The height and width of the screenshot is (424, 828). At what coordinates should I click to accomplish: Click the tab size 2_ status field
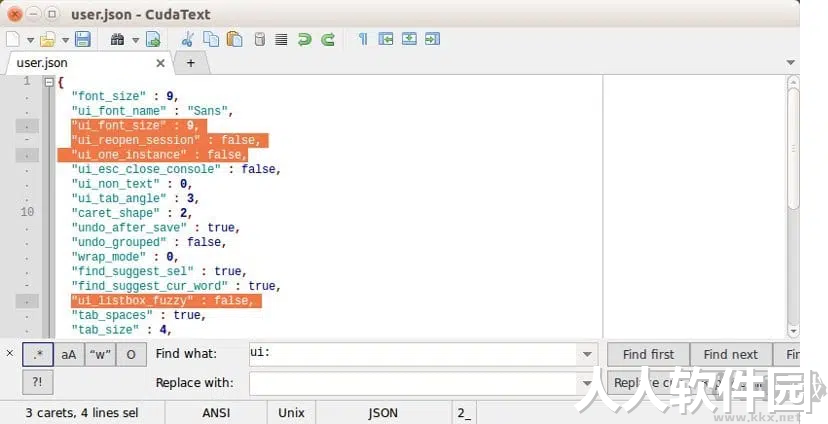pyautogui.click(x=464, y=412)
